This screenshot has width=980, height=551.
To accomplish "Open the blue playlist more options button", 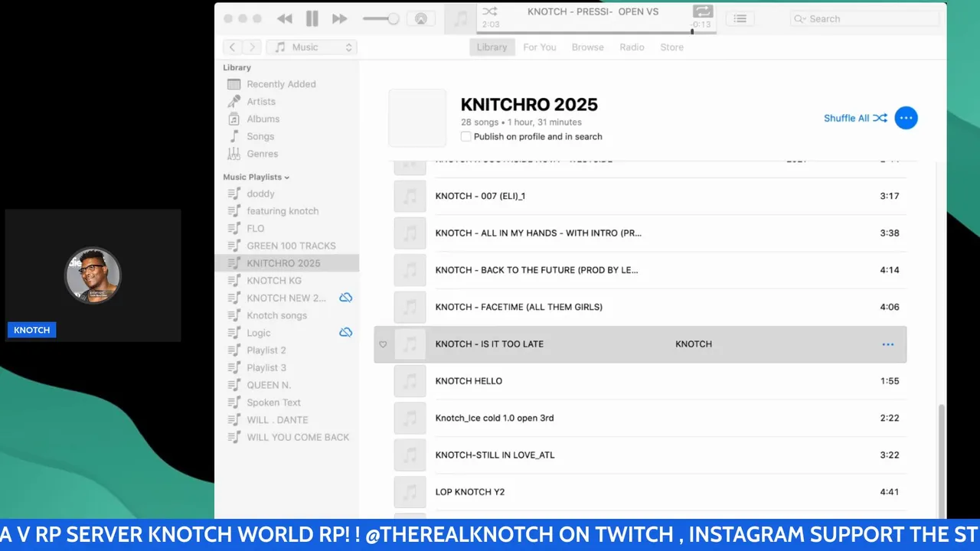I will (x=906, y=118).
